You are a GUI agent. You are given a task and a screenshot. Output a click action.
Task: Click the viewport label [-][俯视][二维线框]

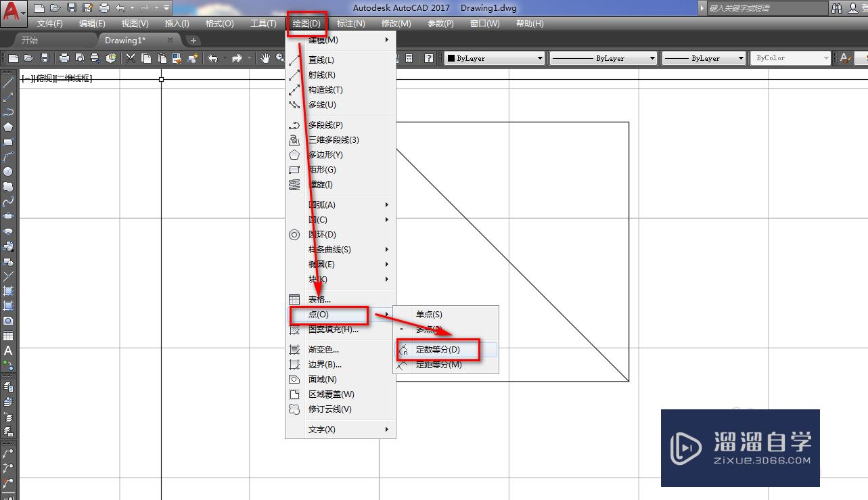(x=57, y=78)
